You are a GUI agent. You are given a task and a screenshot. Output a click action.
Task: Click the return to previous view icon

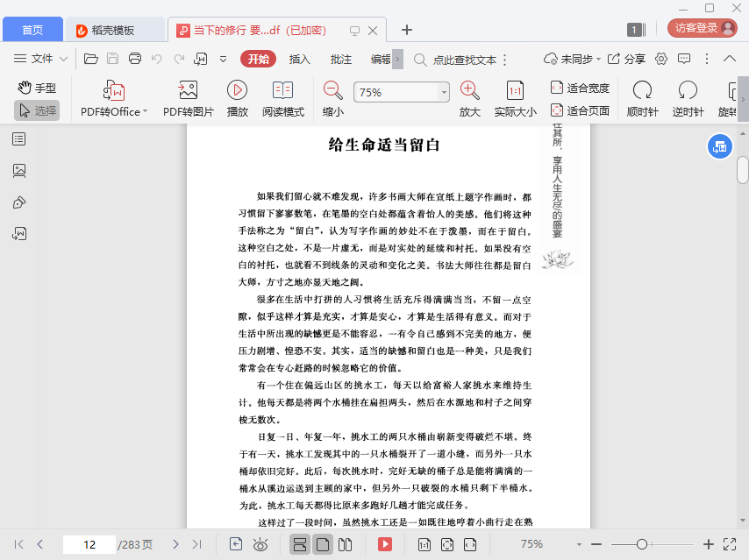[x=236, y=544]
